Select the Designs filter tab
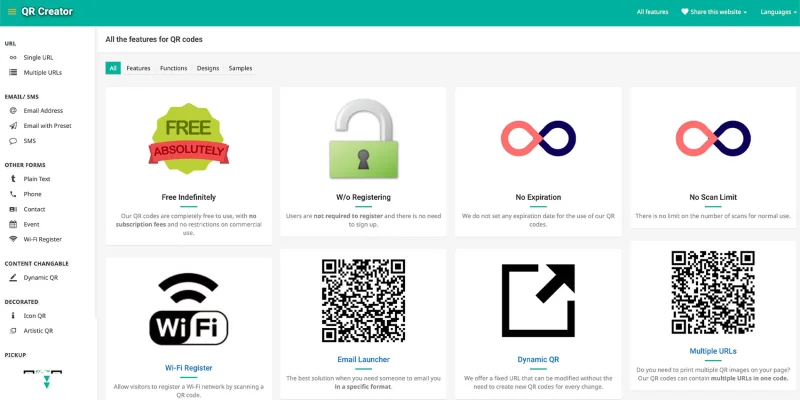The width and height of the screenshot is (800, 400). (x=208, y=68)
